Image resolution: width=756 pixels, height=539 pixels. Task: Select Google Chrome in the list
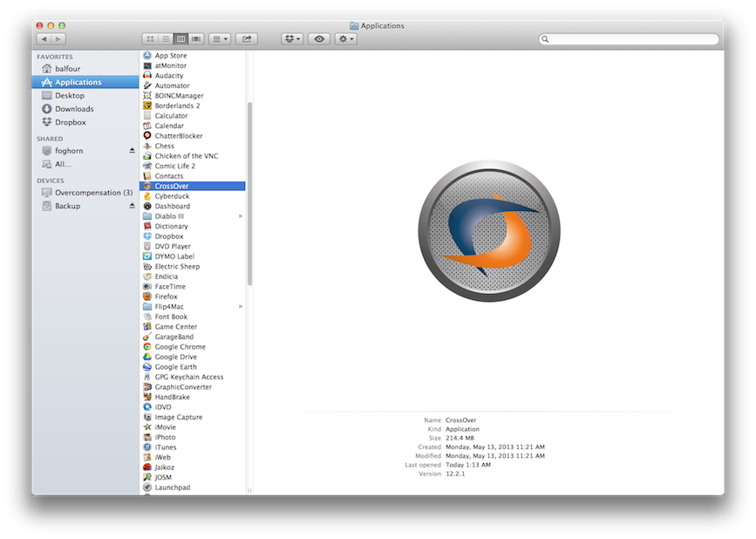[180, 347]
